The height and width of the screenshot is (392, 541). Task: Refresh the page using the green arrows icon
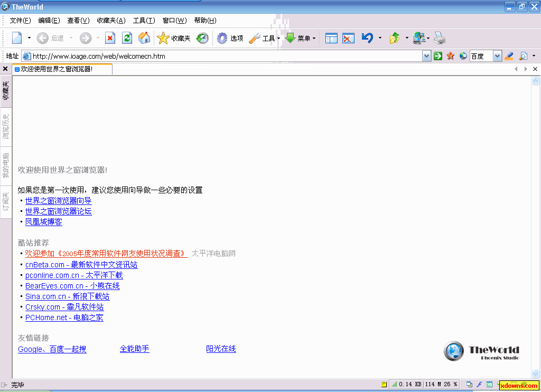[127, 38]
